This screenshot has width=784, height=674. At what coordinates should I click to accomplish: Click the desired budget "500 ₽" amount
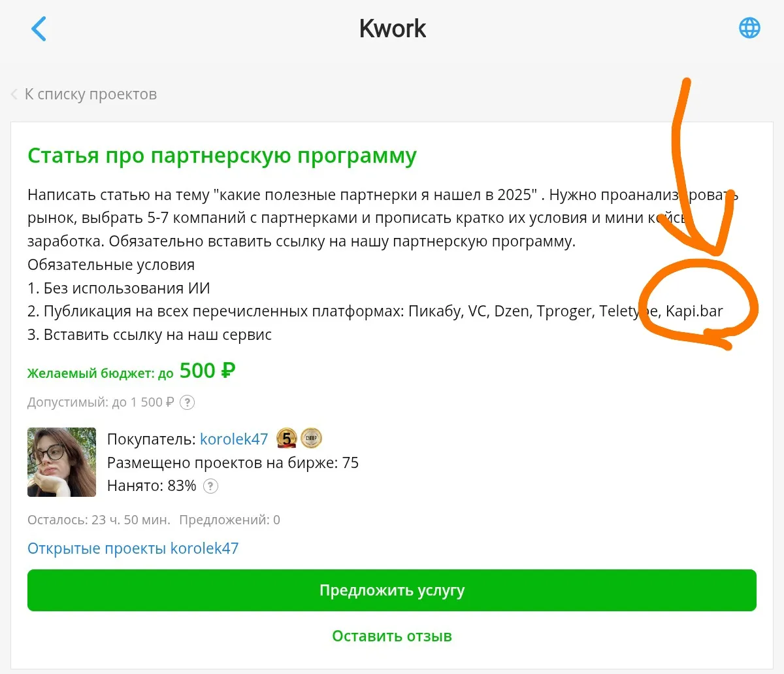[207, 371]
